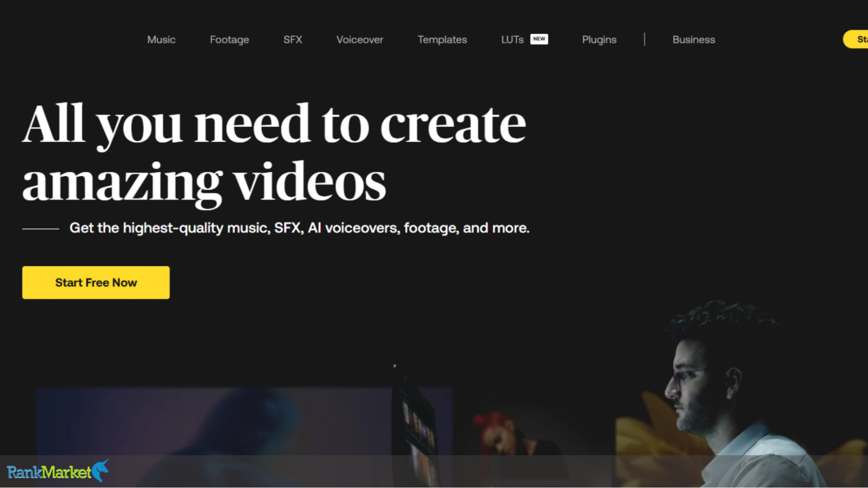
Task: Open the LUTs nav item
Action: click(x=512, y=39)
